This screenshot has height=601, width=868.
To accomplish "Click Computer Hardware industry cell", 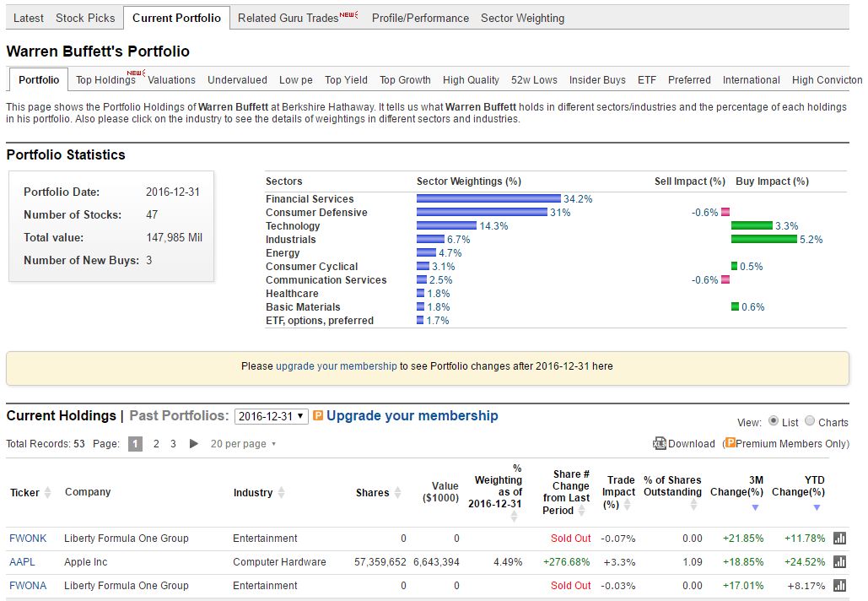I will pos(279,561).
